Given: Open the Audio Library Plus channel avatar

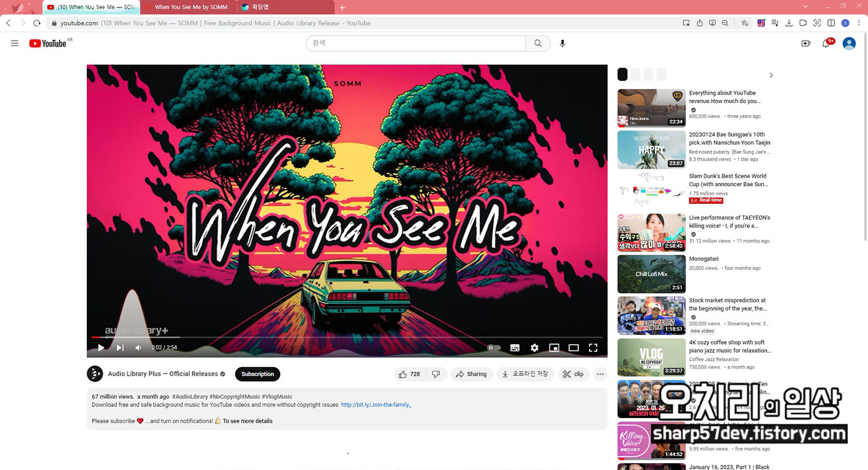Looking at the screenshot, I should click(x=95, y=374).
